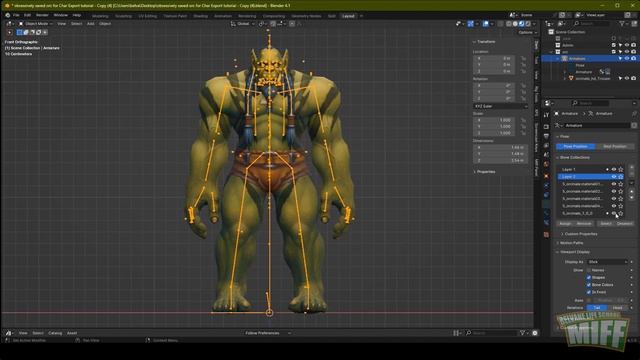The width and height of the screenshot is (640, 360).
Task: Click the Assign bone collection button
Action: click(565, 224)
